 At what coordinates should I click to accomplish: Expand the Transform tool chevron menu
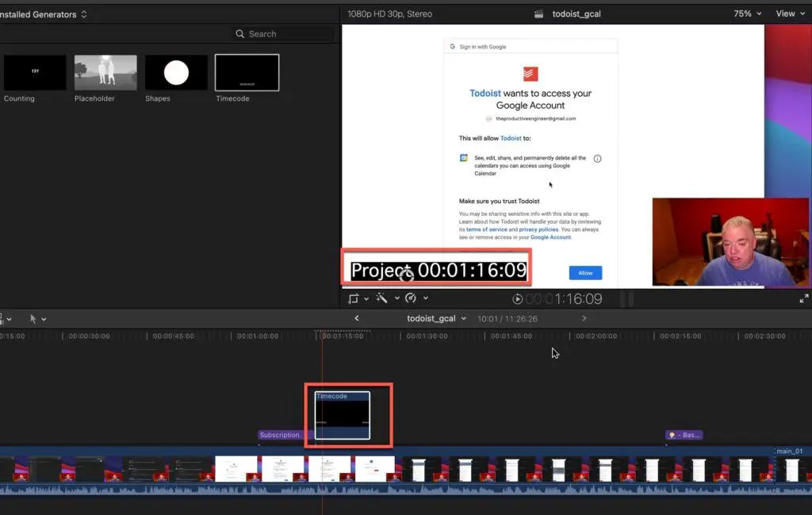click(x=366, y=298)
